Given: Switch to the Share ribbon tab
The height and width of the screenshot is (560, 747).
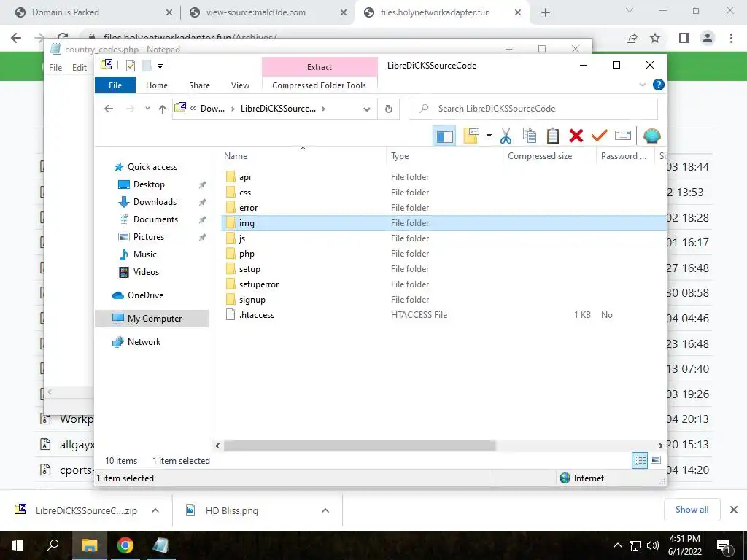Looking at the screenshot, I should (x=199, y=85).
